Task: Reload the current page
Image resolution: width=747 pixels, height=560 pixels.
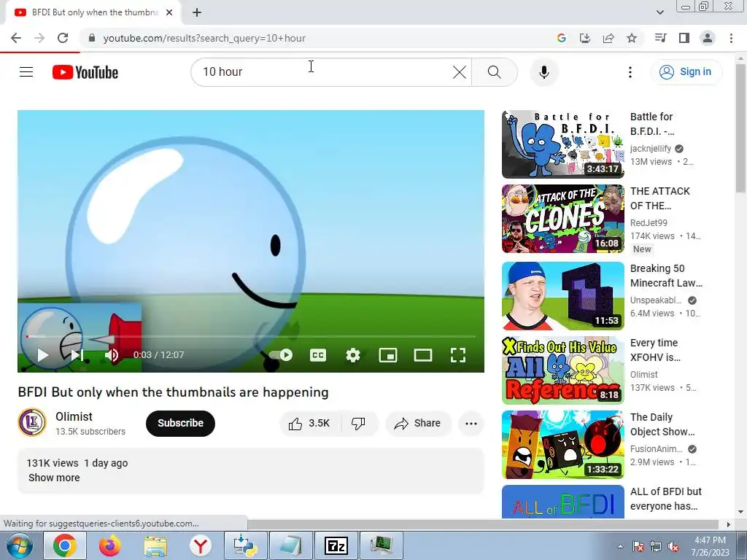Action: coord(63,38)
